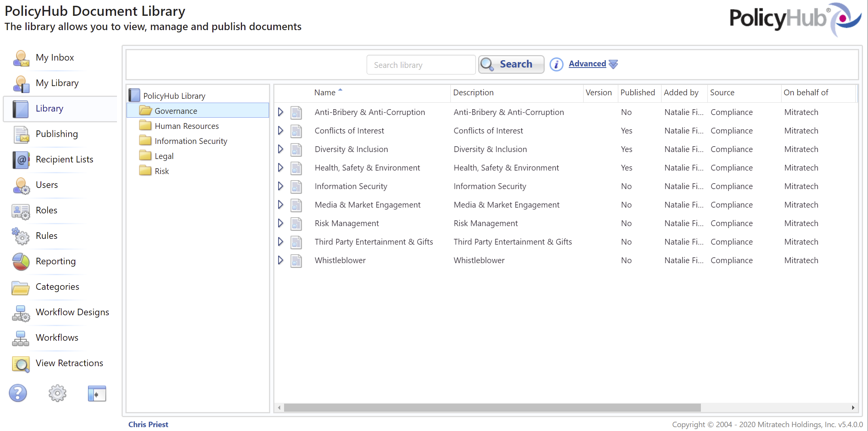The image size is (868, 431).
Task: Select the Information Security folder in tree
Action: 191,141
